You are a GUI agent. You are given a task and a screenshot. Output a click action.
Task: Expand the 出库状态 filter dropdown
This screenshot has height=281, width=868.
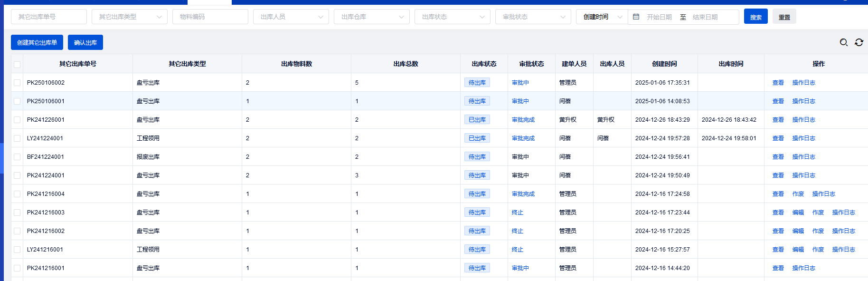(x=452, y=17)
